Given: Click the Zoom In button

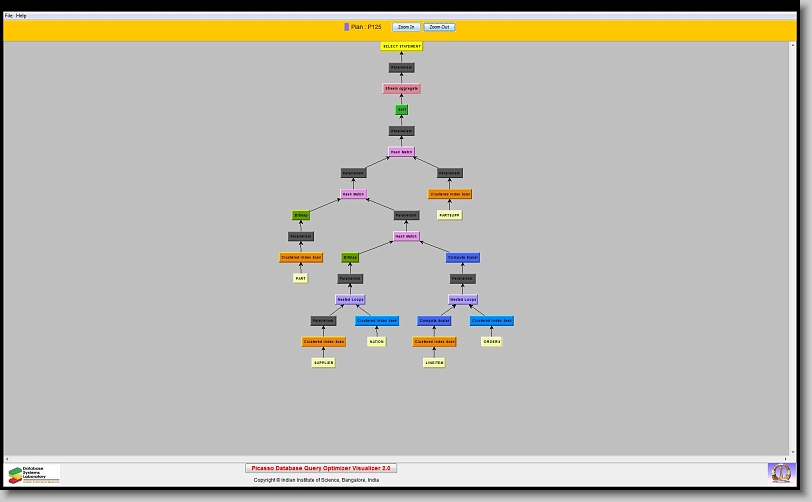Looking at the screenshot, I should [x=405, y=27].
